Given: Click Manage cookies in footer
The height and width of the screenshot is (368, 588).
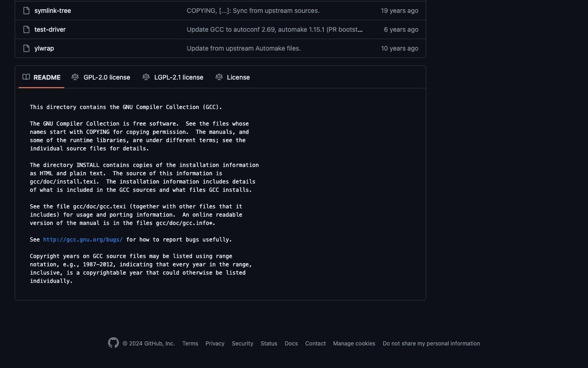Looking at the screenshot, I should tap(354, 344).
